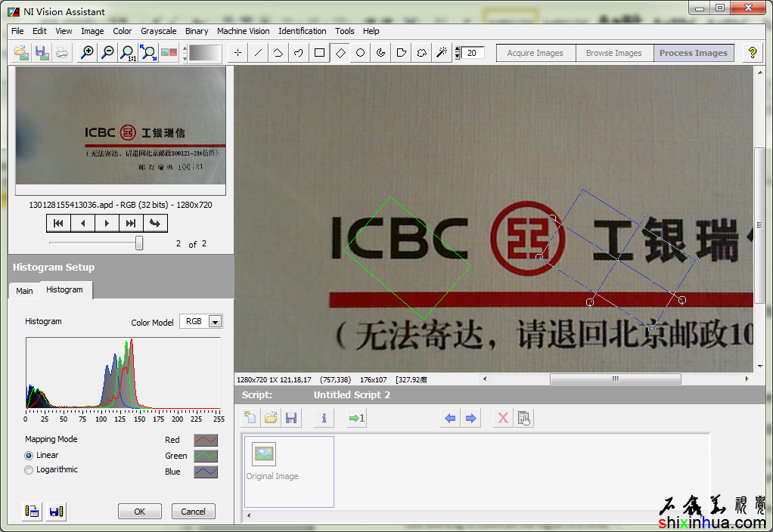Click the horizontal image scrollbar thumb

(615, 379)
